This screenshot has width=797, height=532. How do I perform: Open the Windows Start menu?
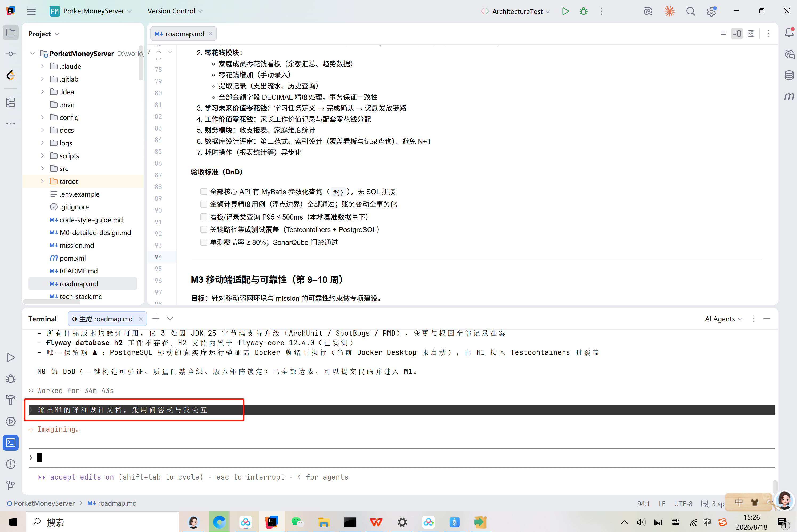[x=13, y=522]
